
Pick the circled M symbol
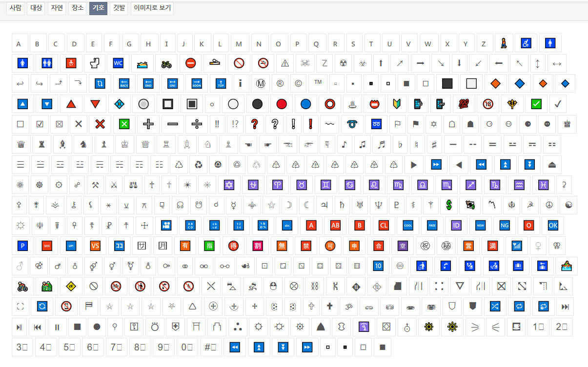pos(261,83)
